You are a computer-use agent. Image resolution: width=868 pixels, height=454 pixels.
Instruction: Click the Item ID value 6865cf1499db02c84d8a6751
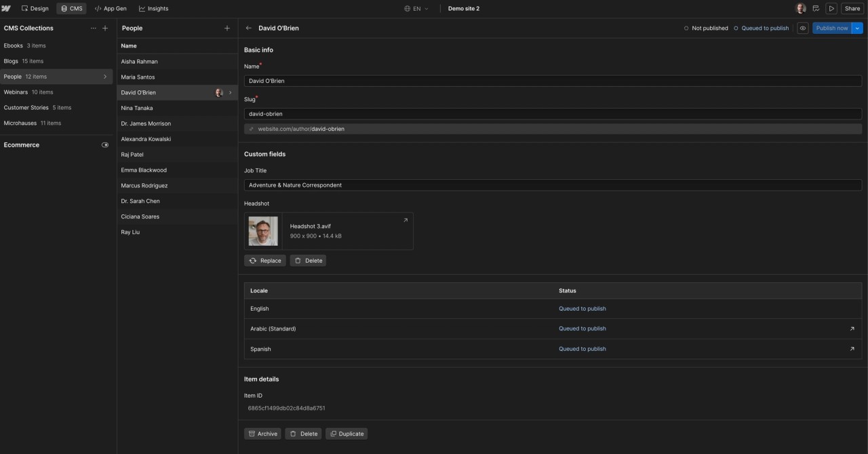point(286,409)
